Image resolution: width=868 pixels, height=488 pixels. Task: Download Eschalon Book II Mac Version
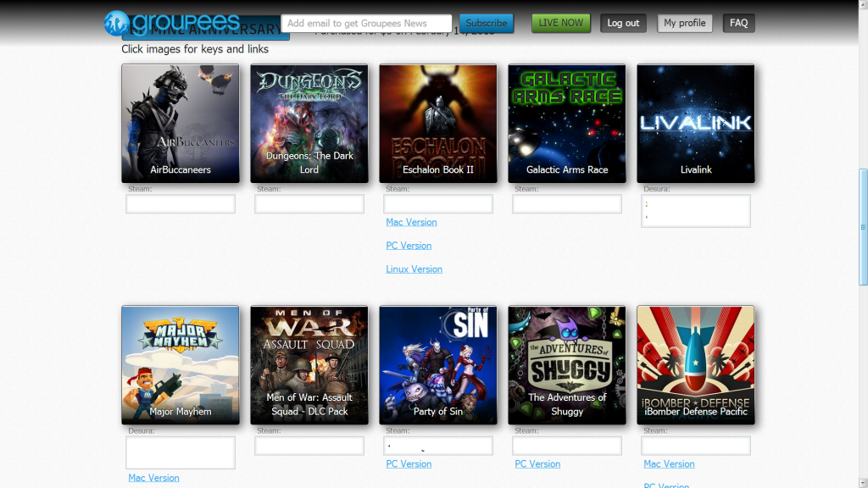[411, 222]
